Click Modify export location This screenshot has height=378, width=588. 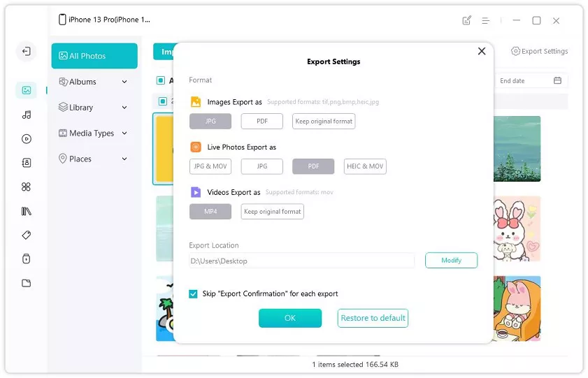tap(451, 261)
